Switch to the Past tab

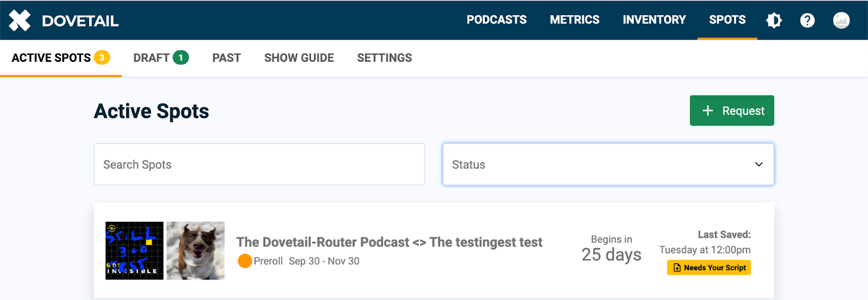coord(226,58)
